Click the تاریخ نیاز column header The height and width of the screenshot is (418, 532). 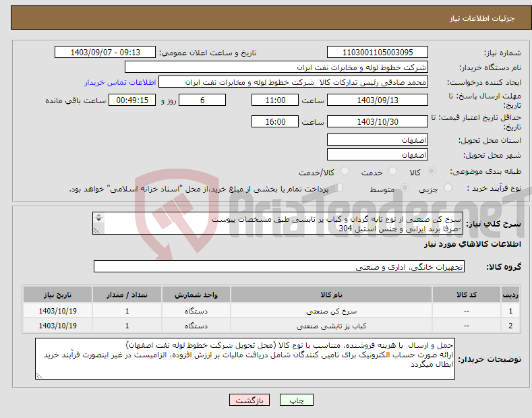tap(58, 295)
